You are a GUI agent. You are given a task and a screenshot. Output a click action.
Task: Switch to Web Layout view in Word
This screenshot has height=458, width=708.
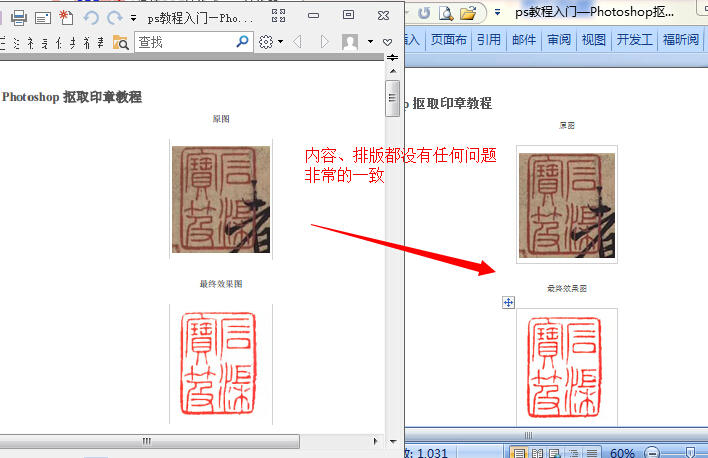click(x=555, y=453)
